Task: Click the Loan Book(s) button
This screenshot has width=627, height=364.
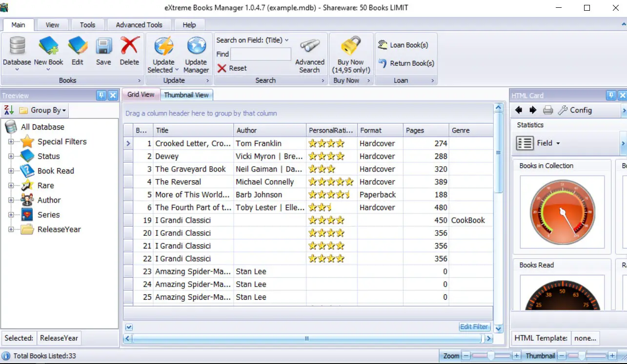Action: [403, 45]
